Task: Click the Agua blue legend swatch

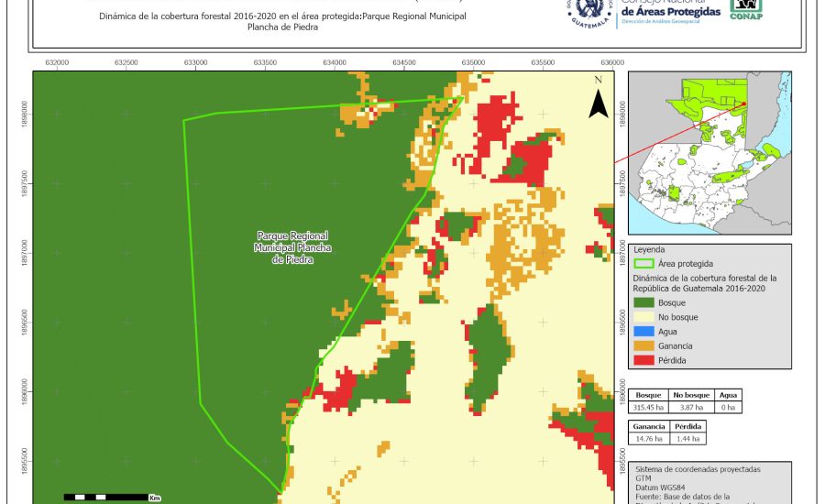Action: 643,332
